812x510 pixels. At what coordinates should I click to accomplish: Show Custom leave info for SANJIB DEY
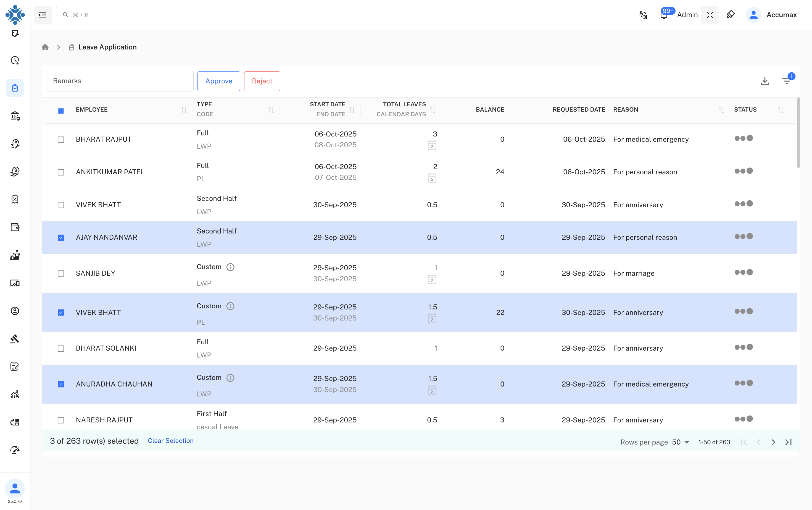click(x=230, y=267)
